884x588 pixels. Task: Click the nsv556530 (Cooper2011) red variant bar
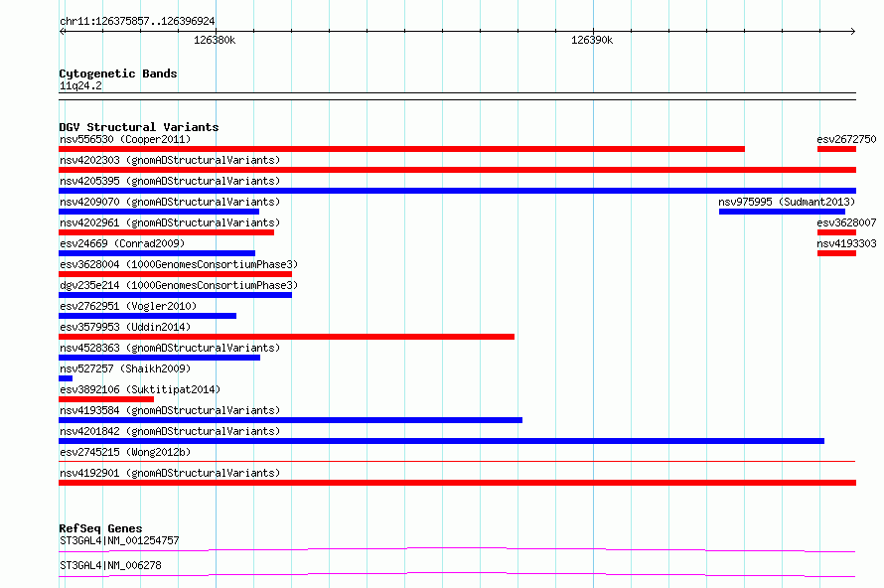coord(401,149)
